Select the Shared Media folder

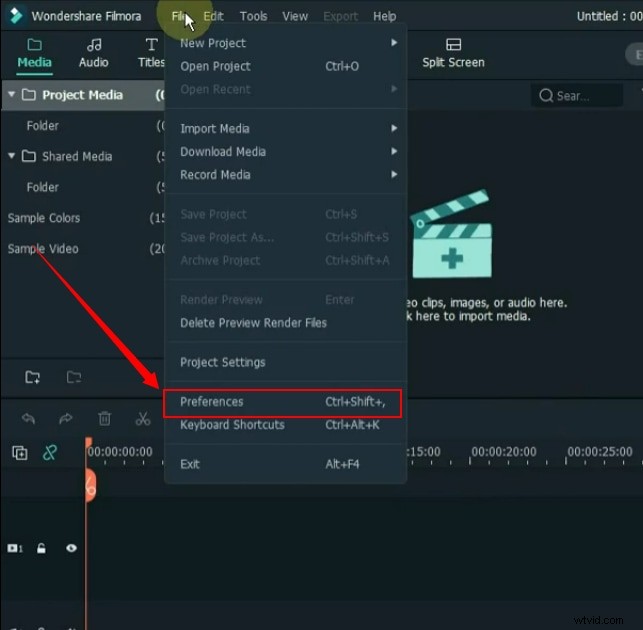[x=77, y=156]
